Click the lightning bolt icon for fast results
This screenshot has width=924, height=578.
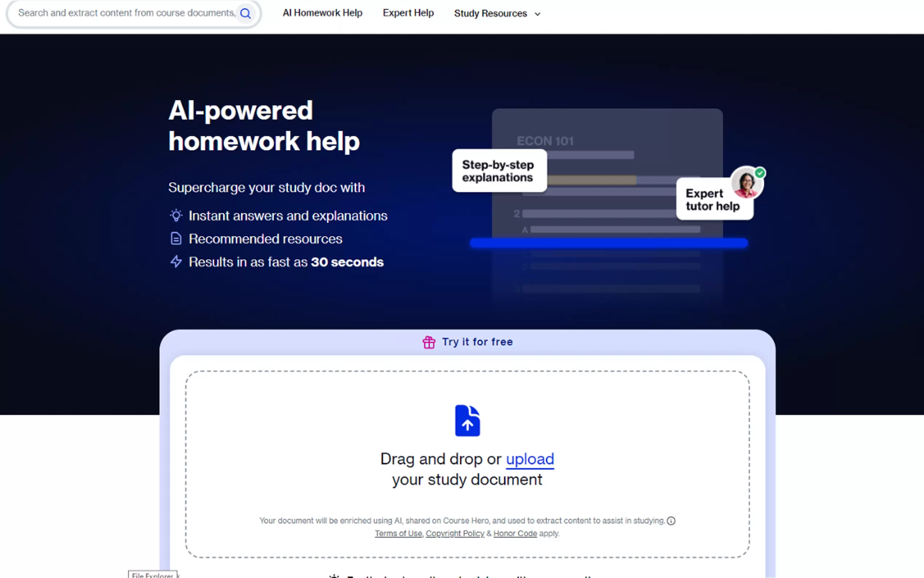tap(176, 262)
